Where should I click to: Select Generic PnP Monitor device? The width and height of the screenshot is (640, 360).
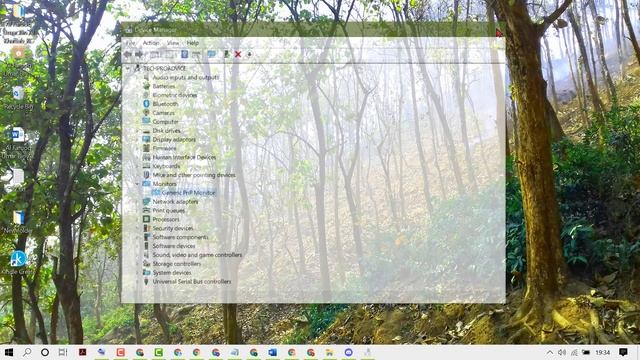[188, 193]
